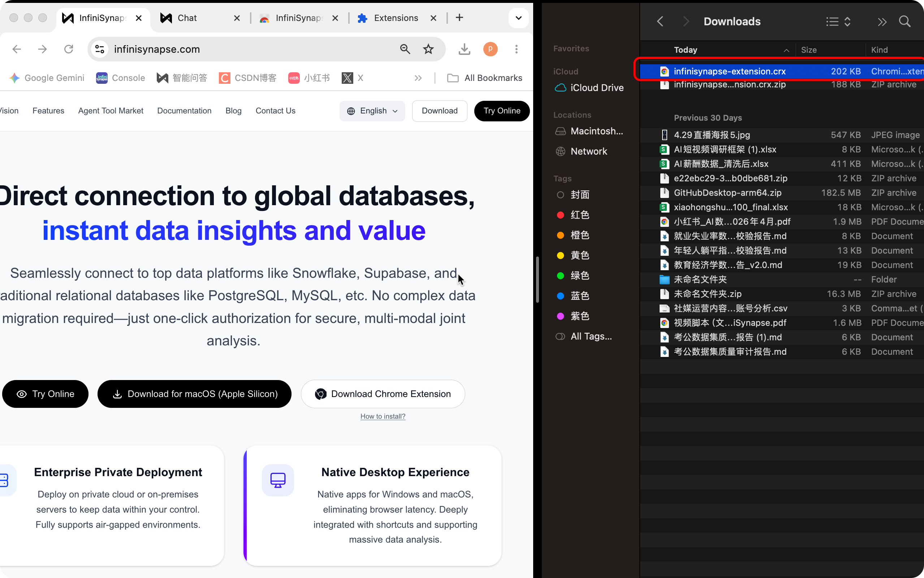Open the English language dropdown
Image resolution: width=924 pixels, height=578 pixels.
(372, 111)
